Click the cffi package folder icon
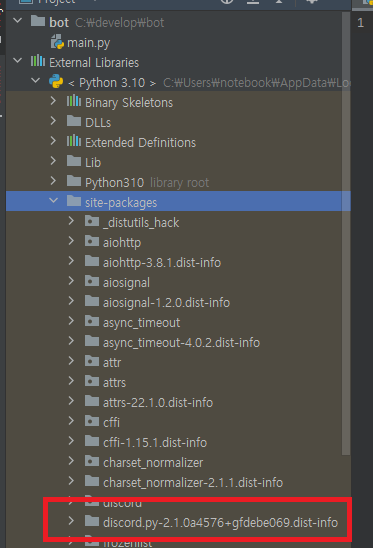The image size is (373, 548). [x=92, y=420]
